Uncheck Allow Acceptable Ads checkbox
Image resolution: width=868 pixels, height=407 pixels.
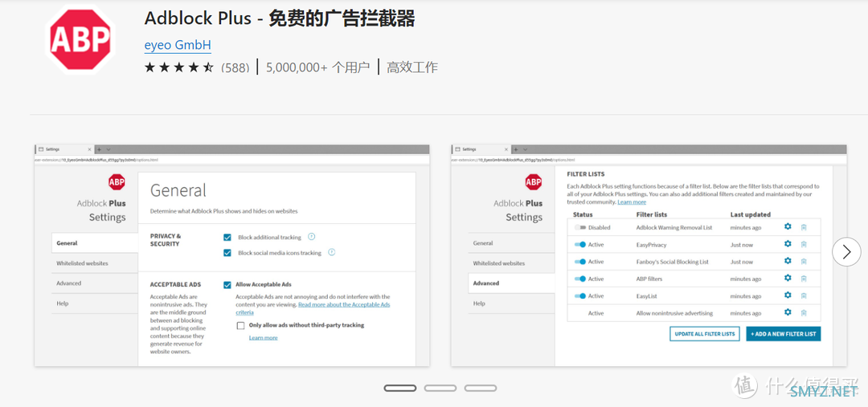[227, 285]
